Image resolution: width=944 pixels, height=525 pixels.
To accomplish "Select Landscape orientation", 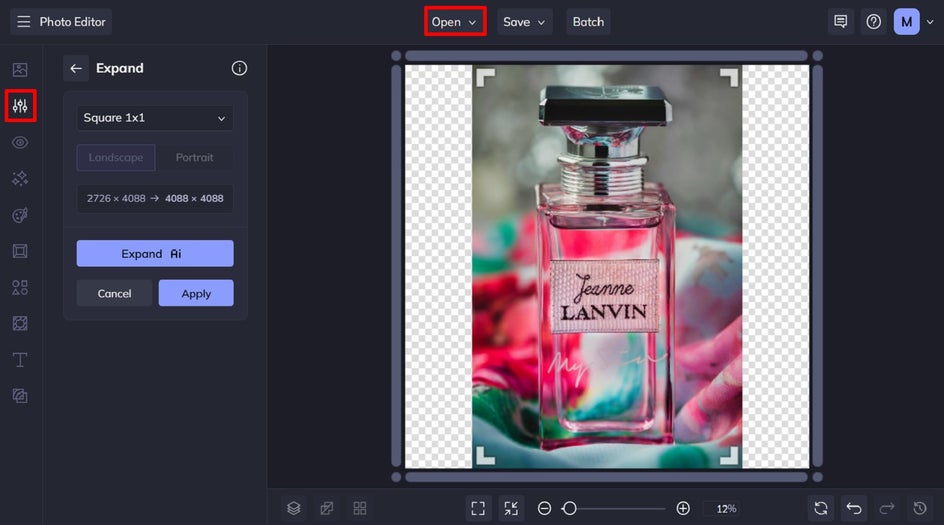I will point(116,157).
